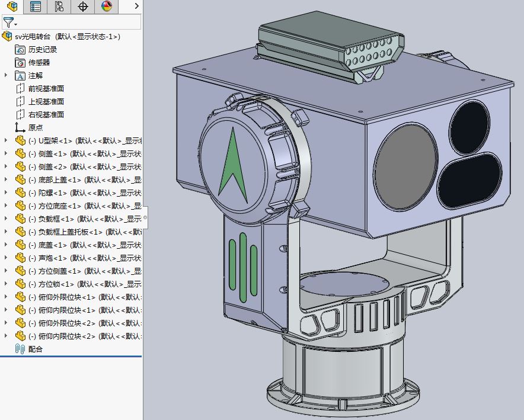Open the FeatureManager design tree tab

pos(12,7)
